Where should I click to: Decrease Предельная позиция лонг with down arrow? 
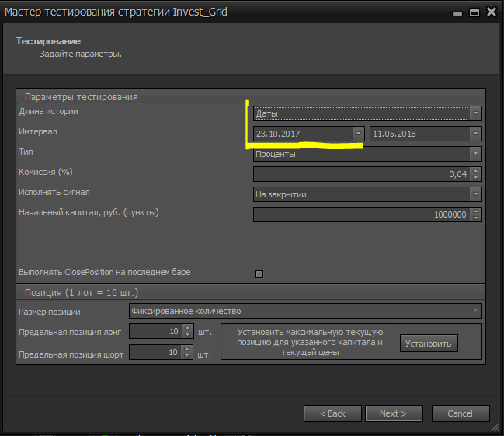coord(187,335)
